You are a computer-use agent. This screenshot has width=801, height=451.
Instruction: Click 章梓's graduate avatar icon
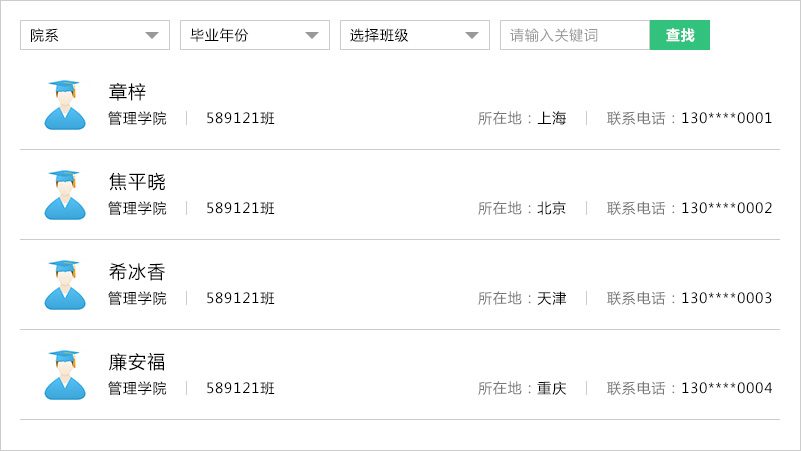click(x=65, y=105)
